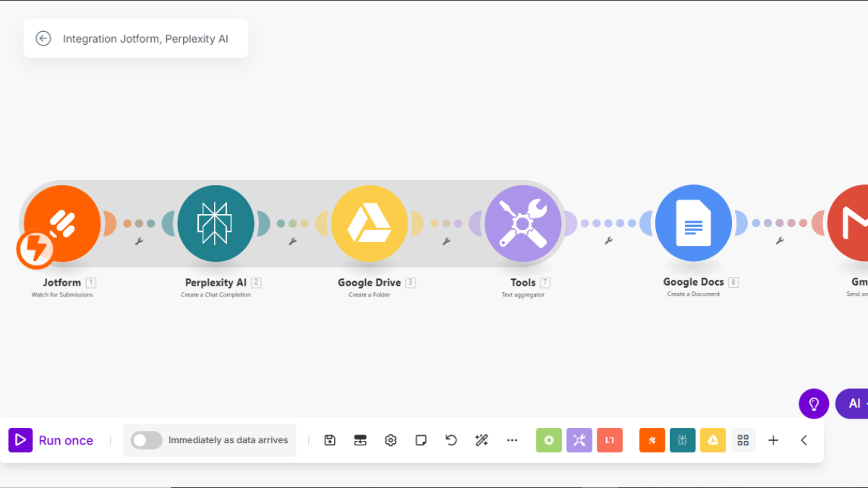
Task: Open scenario settings gear icon
Action: click(x=391, y=440)
